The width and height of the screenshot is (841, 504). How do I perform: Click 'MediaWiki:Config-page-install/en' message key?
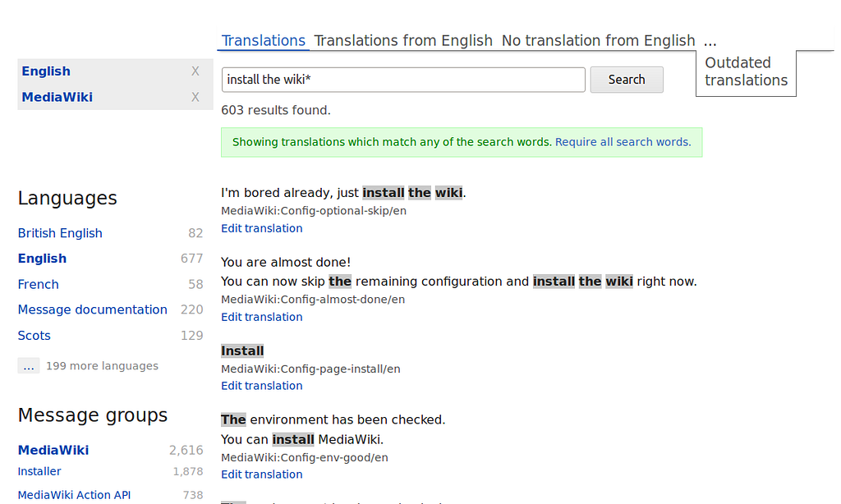(x=310, y=369)
